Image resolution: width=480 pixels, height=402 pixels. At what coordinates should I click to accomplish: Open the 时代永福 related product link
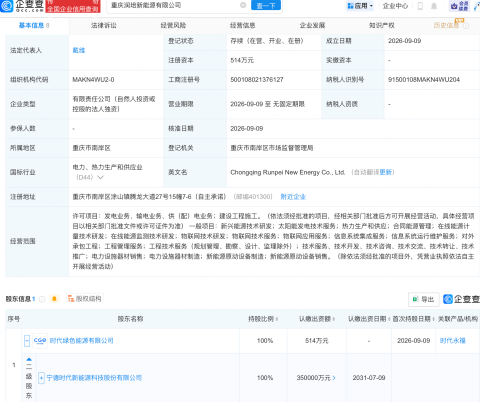pos(452,341)
